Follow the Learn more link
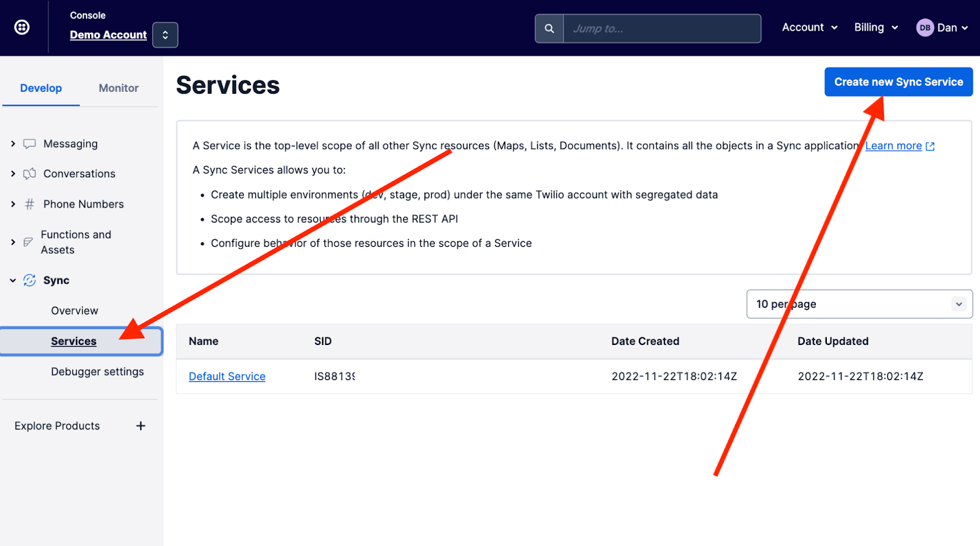This screenshot has height=546, width=980. coord(893,146)
